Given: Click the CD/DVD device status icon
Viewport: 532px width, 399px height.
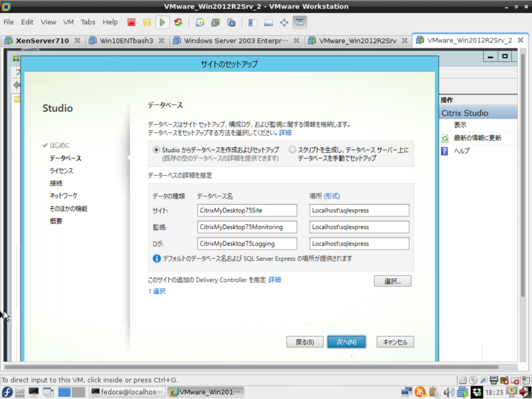Looking at the screenshot, I should 473,380.
